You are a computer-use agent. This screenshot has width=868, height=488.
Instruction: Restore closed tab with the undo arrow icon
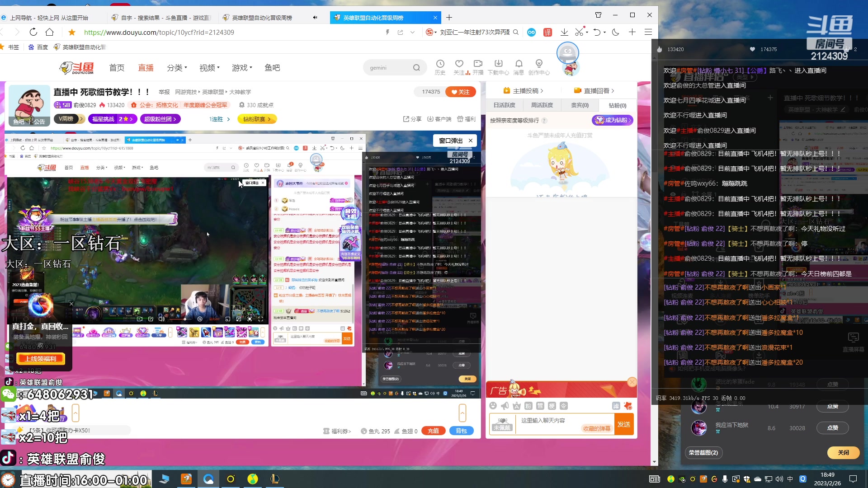click(597, 32)
